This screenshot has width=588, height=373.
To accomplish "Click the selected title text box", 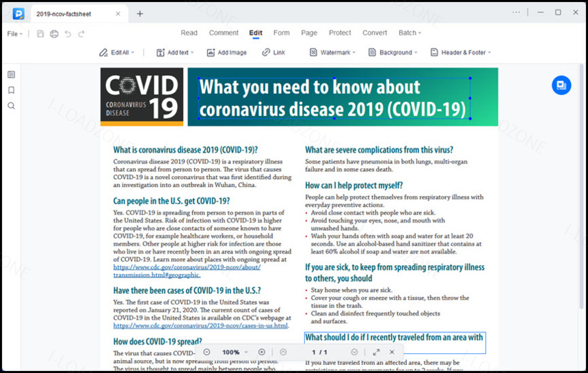I will 334,98.
